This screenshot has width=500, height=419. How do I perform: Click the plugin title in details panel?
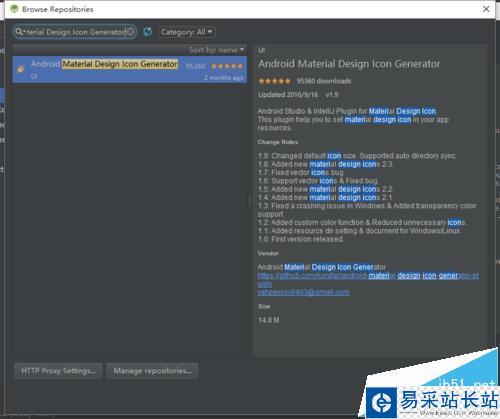pos(349,64)
